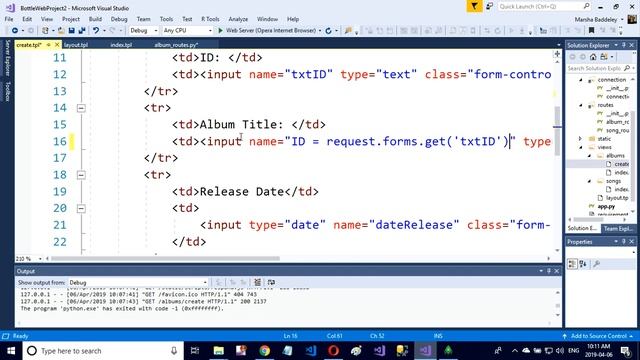Image resolution: width=640 pixels, height=360 pixels.
Task: Open Visual Studio from the Windows taskbar
Action: tap(425, 351)
